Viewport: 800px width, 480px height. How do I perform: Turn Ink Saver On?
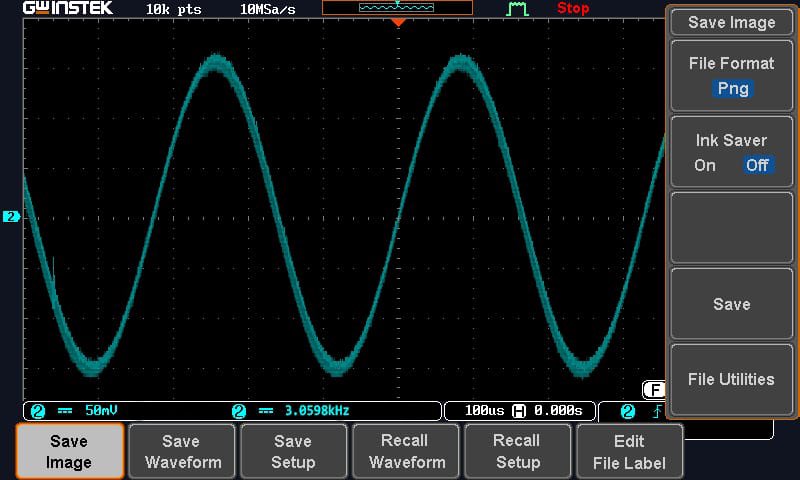[705, 165]
